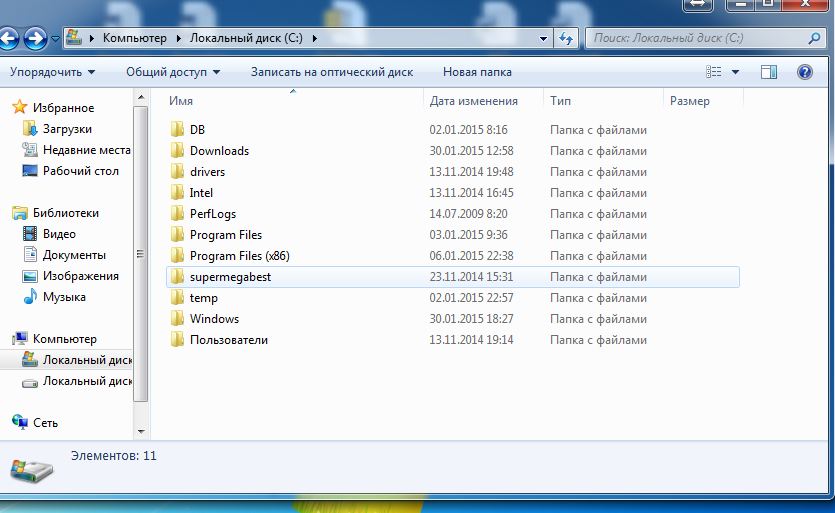Click Записать на оптический диск
Image resolution: width=835 pixels, height=513 pixels.
click(332, 72)
